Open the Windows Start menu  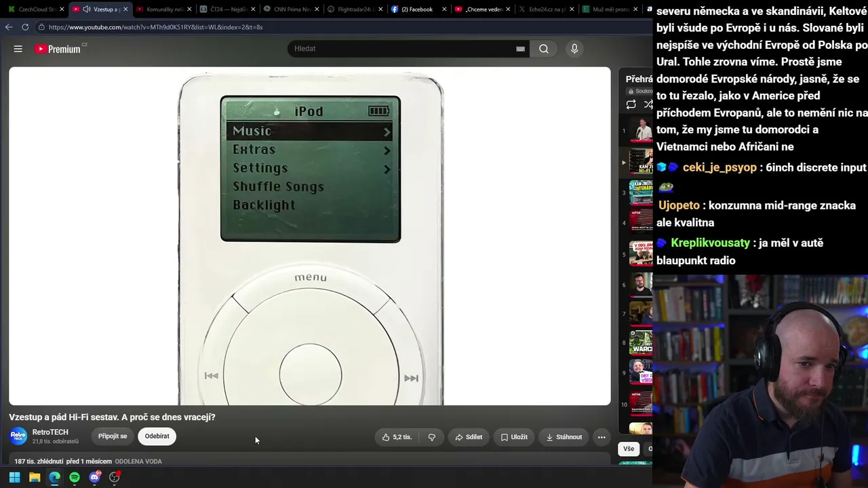(14, 477)
